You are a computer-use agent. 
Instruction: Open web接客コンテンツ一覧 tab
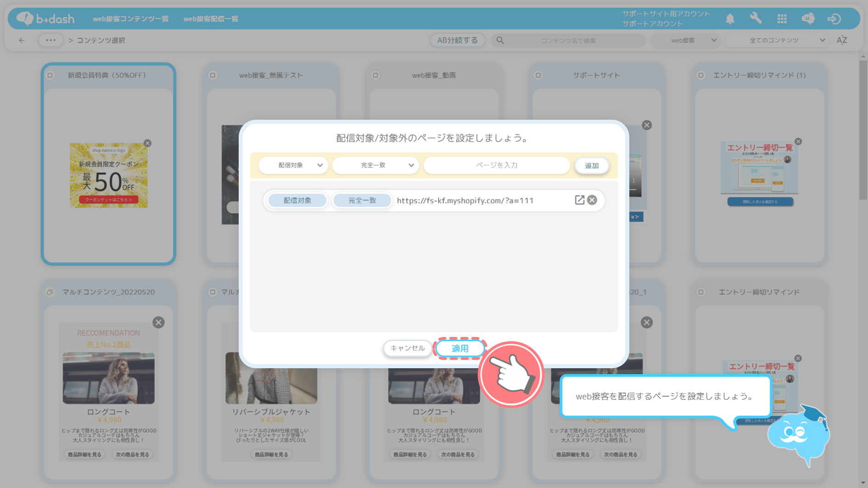[x=130, y=19]
